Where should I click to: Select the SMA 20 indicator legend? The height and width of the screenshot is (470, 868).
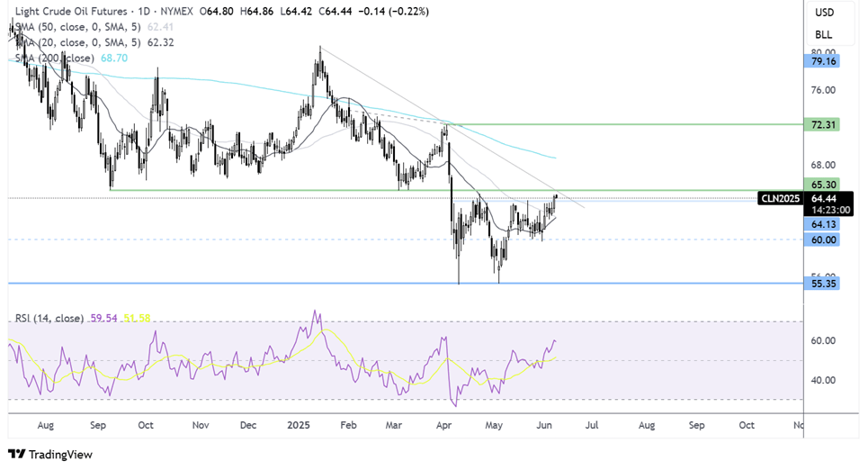click(77, 42)
